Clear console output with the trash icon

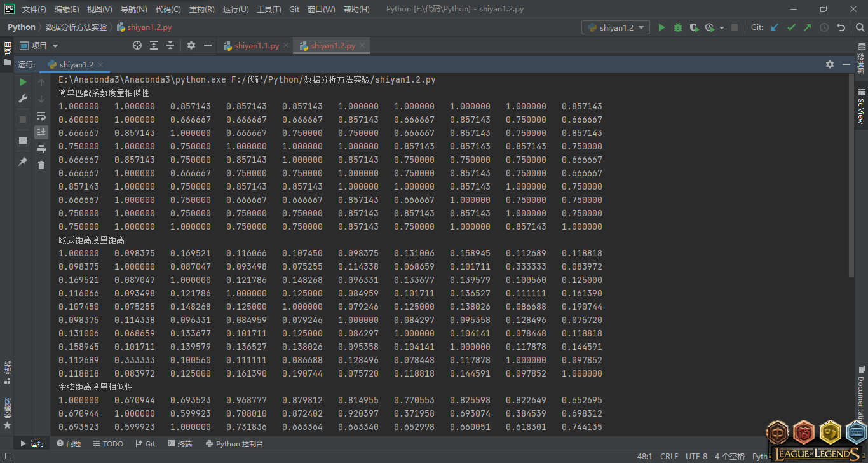tap(41, 165)
